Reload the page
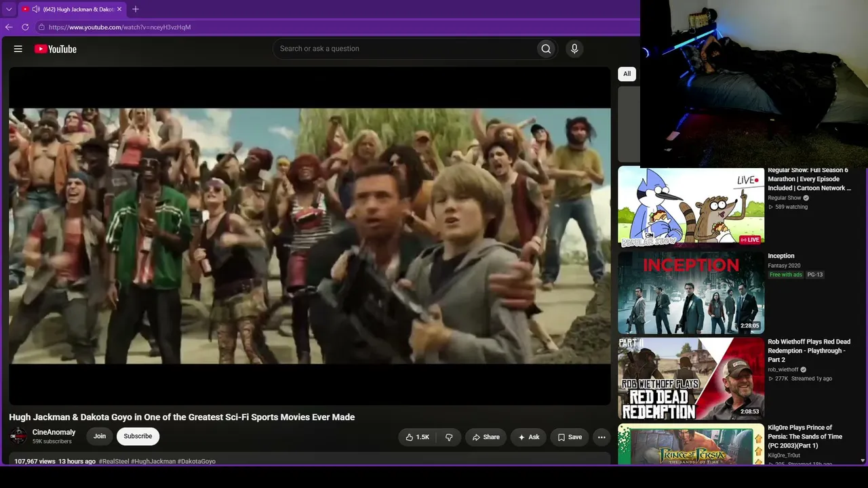The height and width of the screenshot is (488, 868). (x=25, y=27)
